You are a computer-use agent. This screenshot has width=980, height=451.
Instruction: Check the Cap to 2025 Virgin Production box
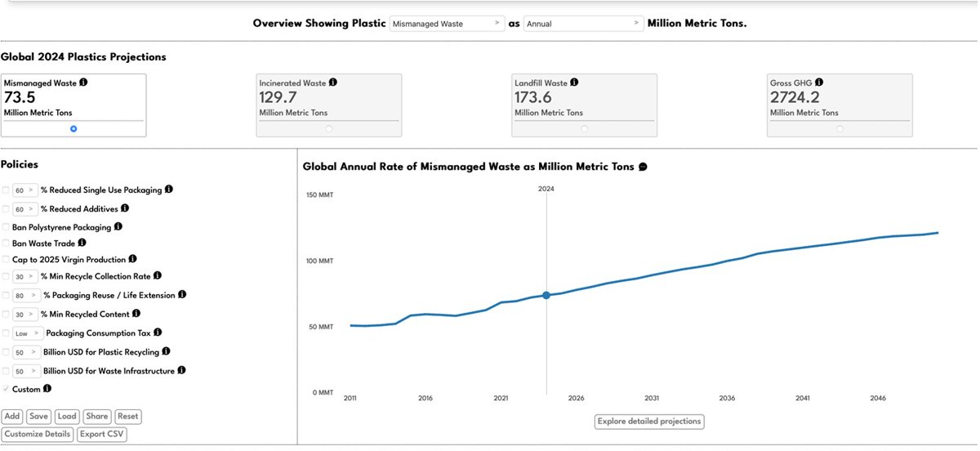[x=7, y=260]
